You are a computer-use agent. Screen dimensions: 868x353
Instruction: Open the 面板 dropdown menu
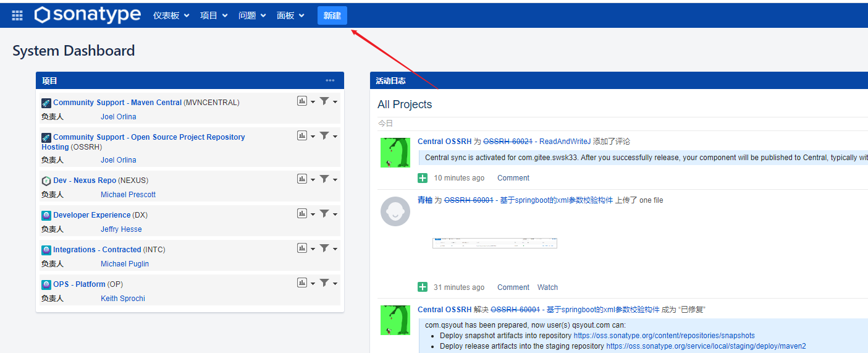coord(290,15)
